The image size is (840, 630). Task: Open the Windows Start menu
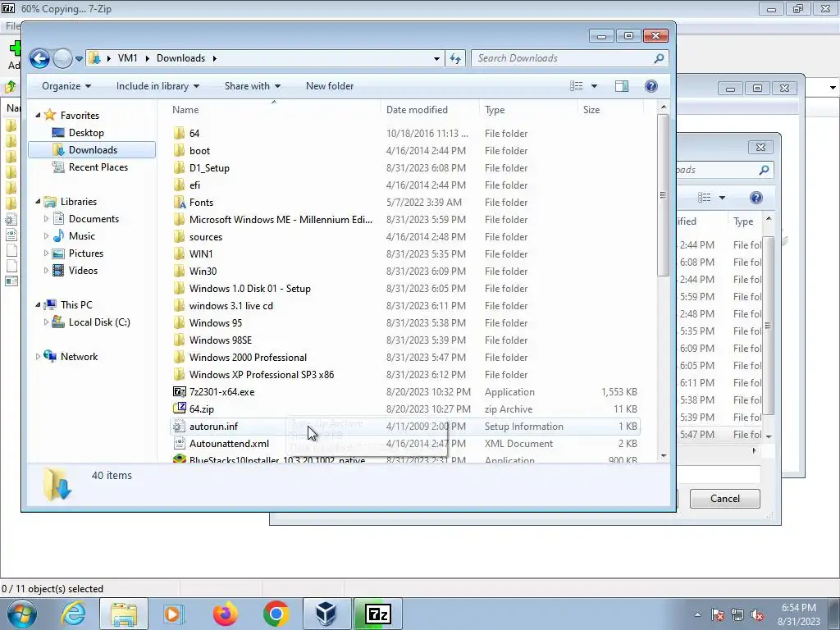[x=22, y=614]
